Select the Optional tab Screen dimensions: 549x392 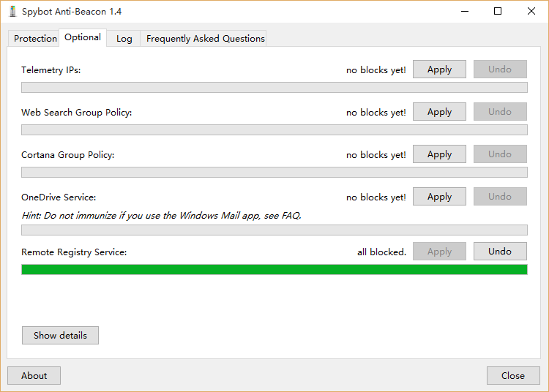click(83, 37)
